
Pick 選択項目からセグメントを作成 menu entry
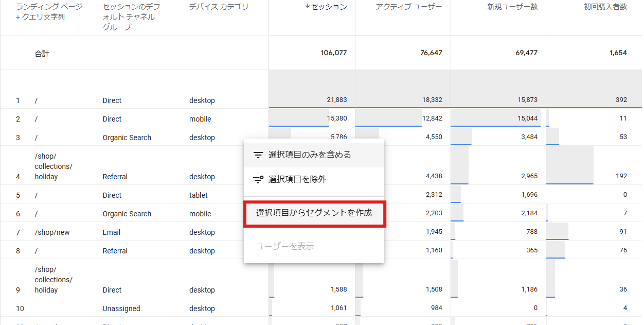(x=314, y=213)
